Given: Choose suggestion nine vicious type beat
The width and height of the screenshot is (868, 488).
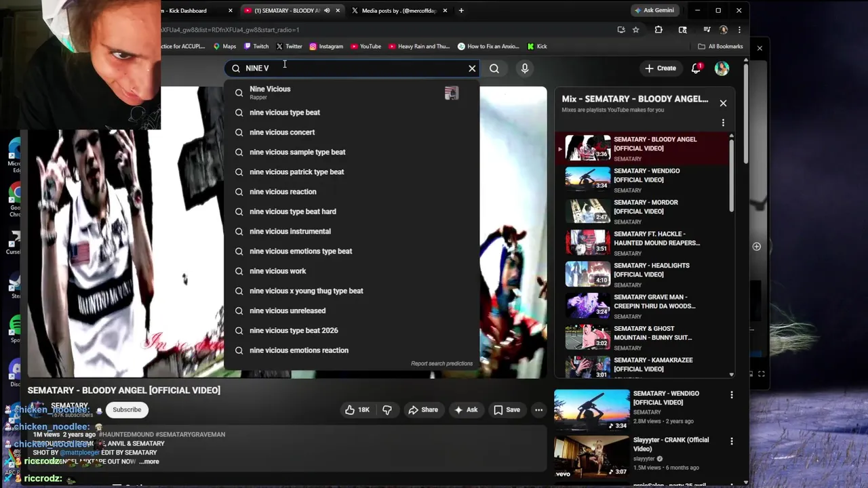Looking at the screenshot, I should (351, 113).
